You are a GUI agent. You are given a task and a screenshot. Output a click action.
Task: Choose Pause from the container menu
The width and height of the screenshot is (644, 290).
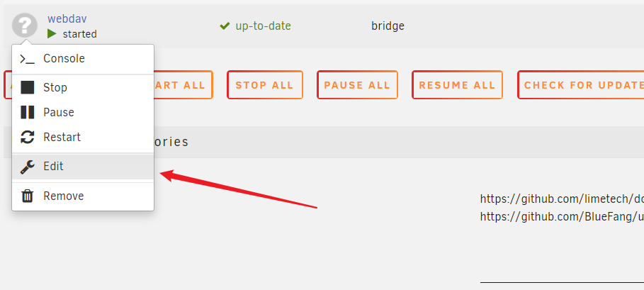click(x=58, y=112)
